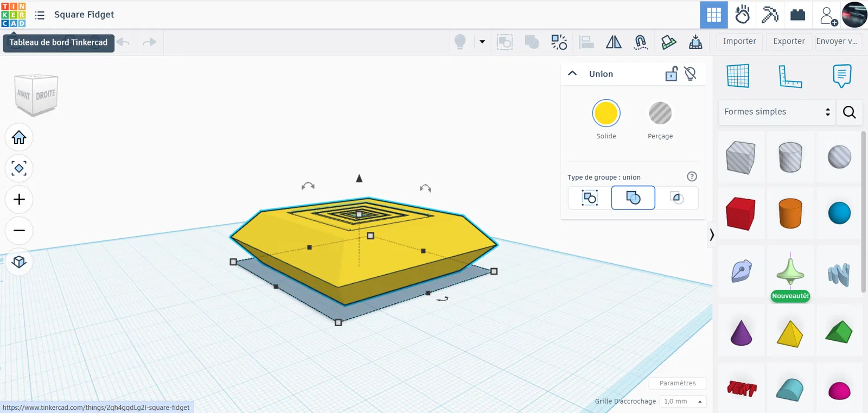Open the Minecraft pickaxe mode
Viewport: 868px width, 413px height.
click(770, 15)
